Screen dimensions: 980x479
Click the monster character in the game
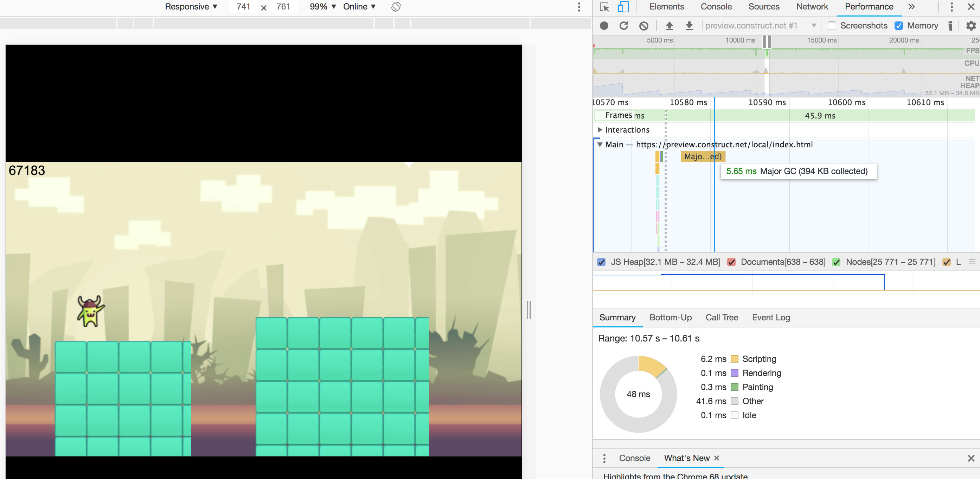click(x=90, y=311)
